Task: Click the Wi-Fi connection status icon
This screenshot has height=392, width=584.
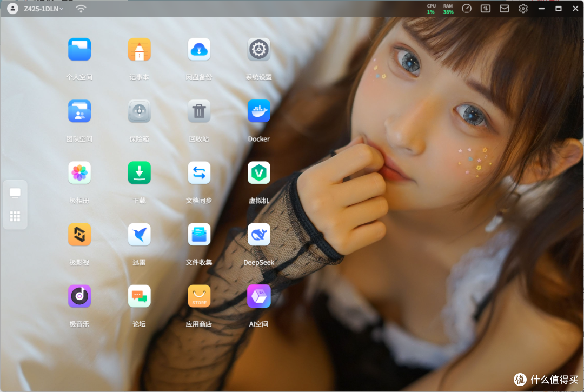Action: pyautogui.click(x=81, y=9)
